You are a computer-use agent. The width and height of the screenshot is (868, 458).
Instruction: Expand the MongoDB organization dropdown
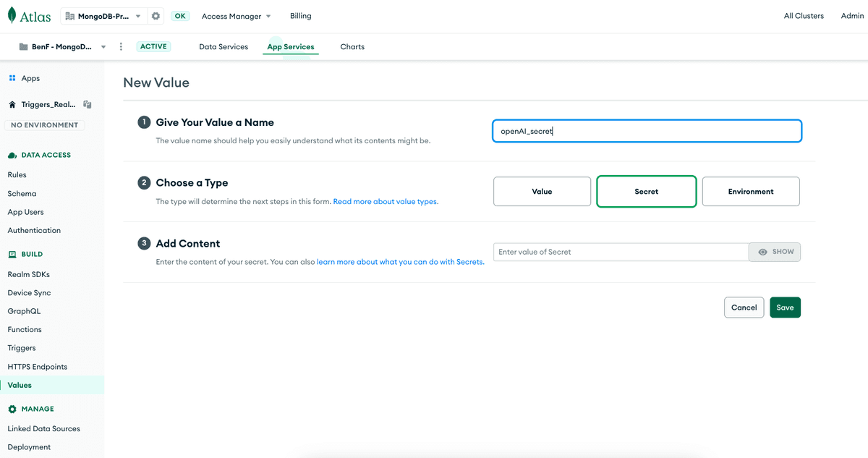(x=137, y=16)
